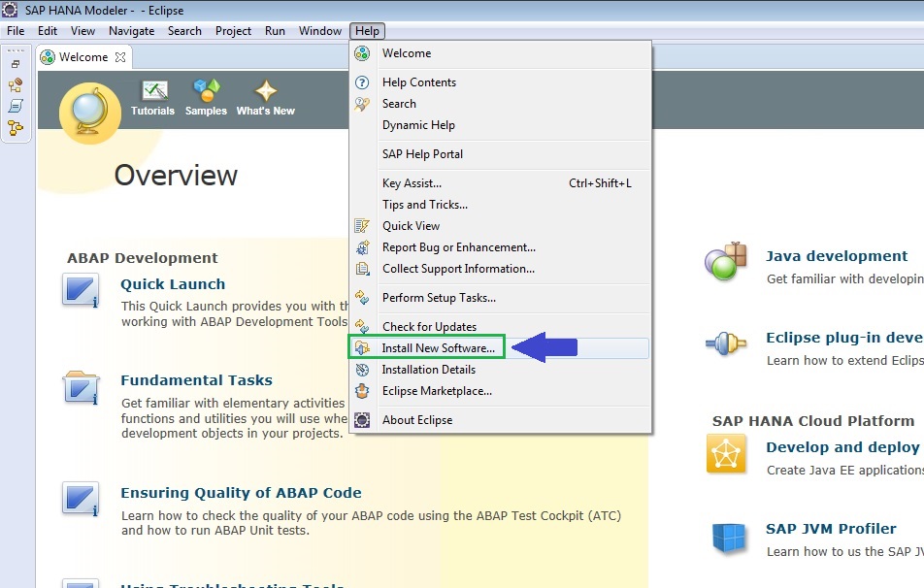924x588 pixels.
Task: Click the Java development package icon
Action: 726,261
